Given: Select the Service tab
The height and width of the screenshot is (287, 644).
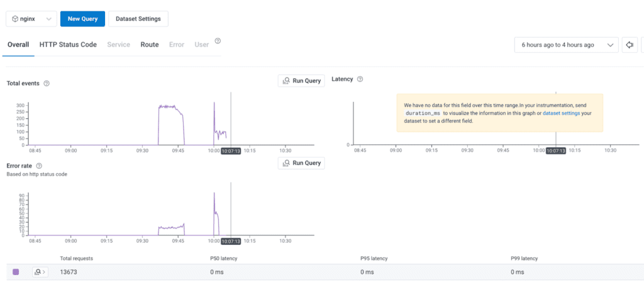Looking at the screenshot, I should (118, 45).
